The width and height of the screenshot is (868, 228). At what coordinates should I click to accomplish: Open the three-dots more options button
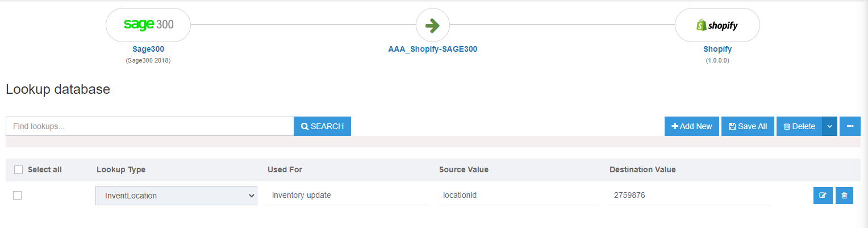tap(850, 126)
